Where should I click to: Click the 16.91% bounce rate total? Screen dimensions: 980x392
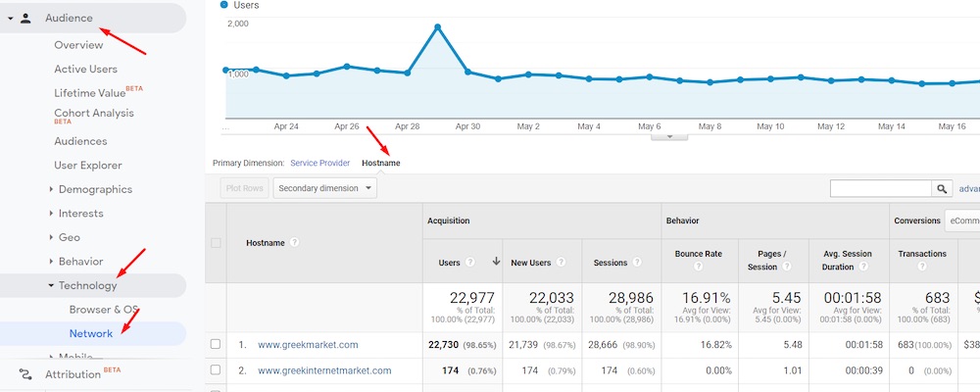click(707, 298)
